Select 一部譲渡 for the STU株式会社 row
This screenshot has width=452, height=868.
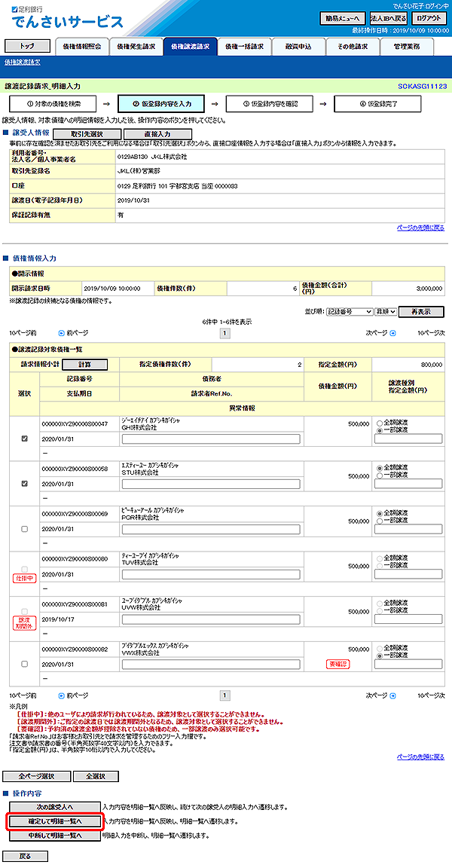tap(379, 475)
